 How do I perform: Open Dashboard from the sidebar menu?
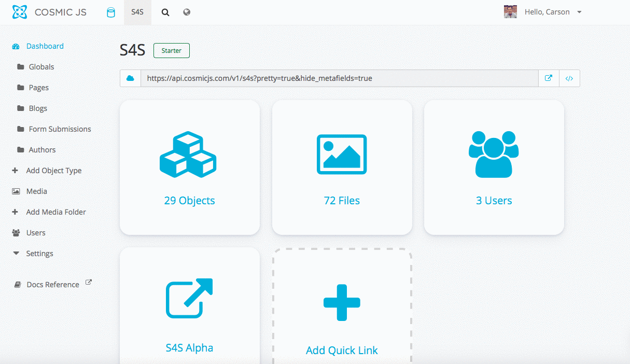pyautogui.click(x=45, y=46)
